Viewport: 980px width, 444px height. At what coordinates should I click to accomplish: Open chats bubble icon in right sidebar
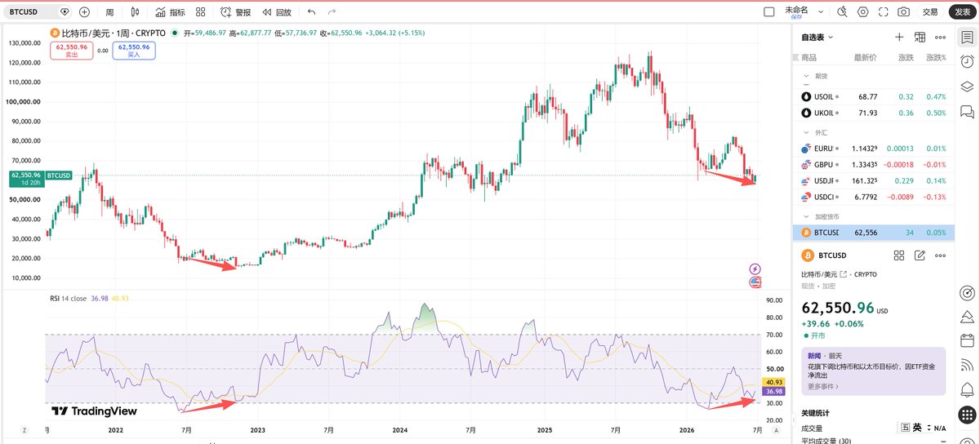(967, 112)
